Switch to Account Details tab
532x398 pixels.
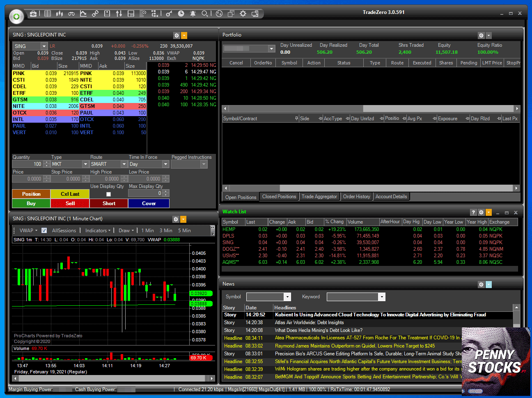[x=391, y=197]
